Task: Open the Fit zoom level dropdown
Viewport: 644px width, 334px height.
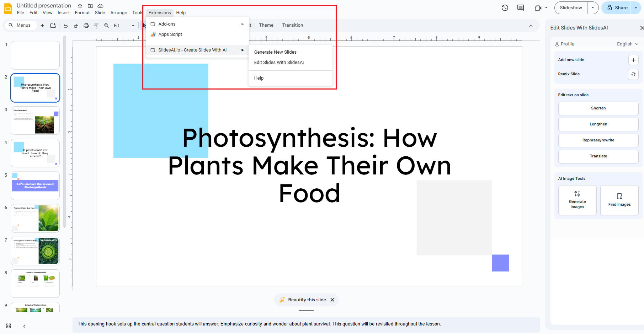Action: coord(124,26)
